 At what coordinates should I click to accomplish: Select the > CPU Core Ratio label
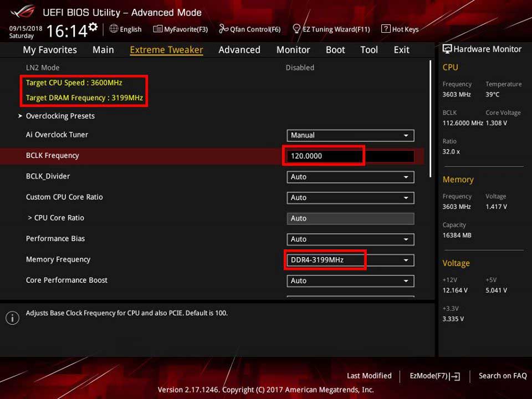56,218
